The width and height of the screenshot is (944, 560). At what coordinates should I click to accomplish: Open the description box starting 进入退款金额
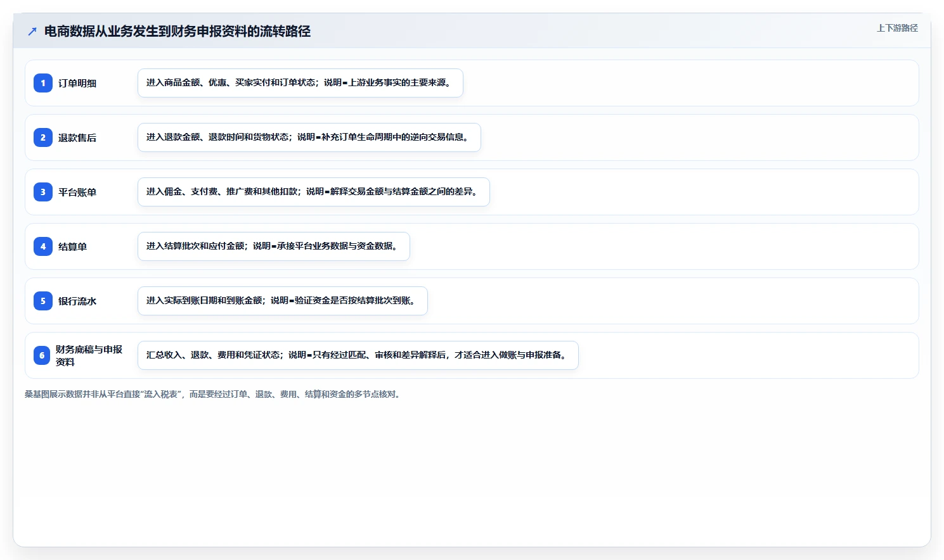click(x=309, y=137)
